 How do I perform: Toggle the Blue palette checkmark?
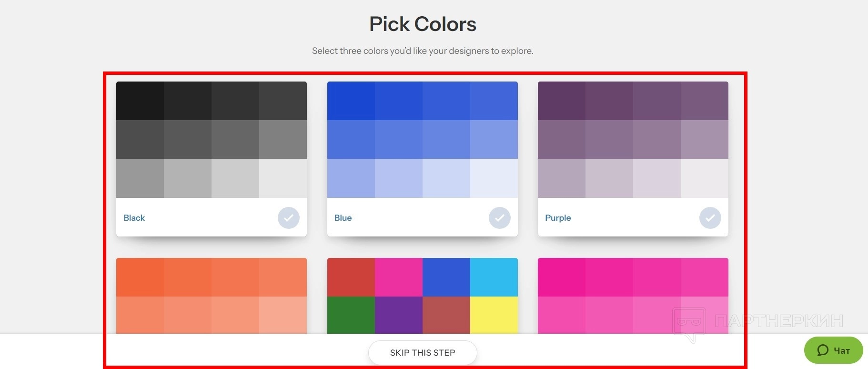coord(499,218)
